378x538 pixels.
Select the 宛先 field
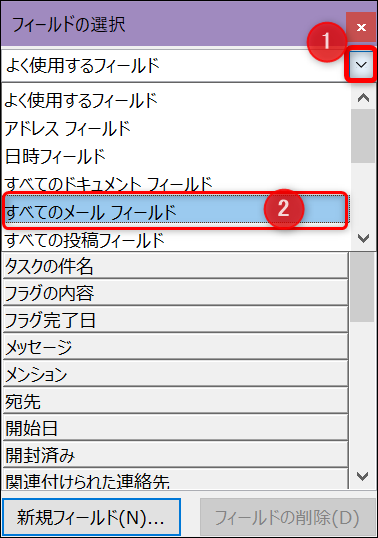(176, 401)
